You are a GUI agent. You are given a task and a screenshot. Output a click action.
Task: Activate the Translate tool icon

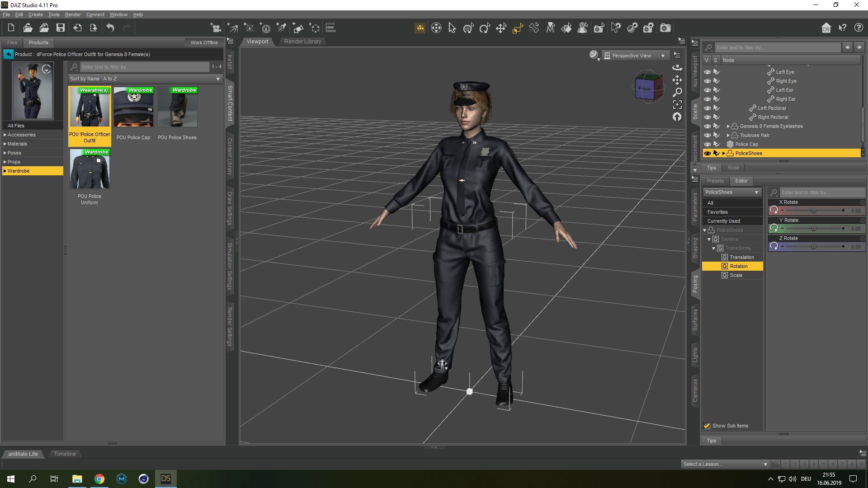click(x=501, y=28)
